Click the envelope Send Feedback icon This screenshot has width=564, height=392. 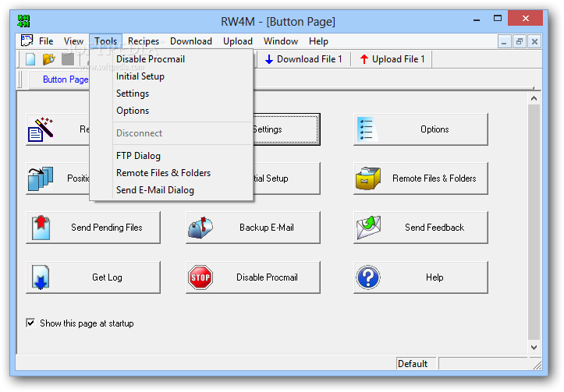[x=368, y=228]
